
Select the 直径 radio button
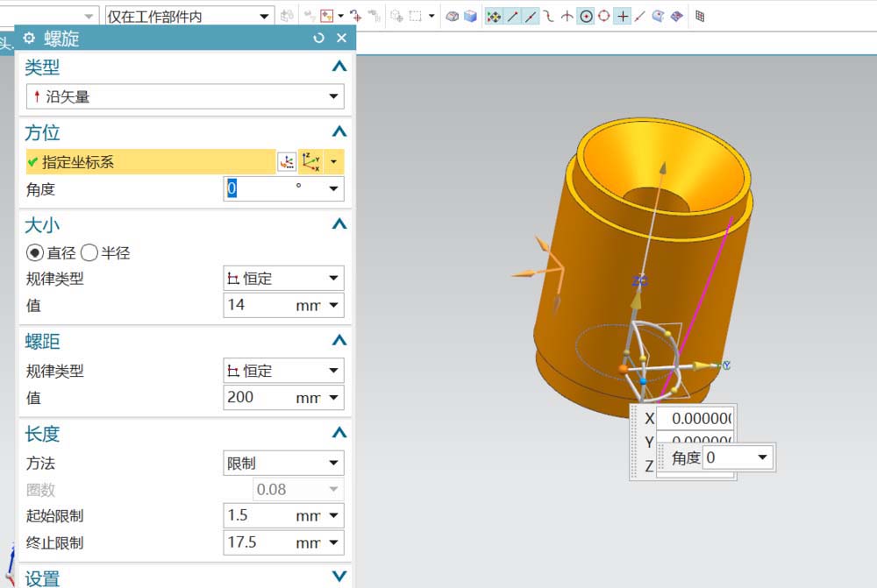click(35, 253)
